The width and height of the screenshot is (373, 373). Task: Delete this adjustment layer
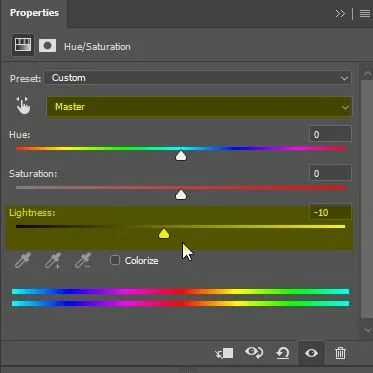coord(340,353)
